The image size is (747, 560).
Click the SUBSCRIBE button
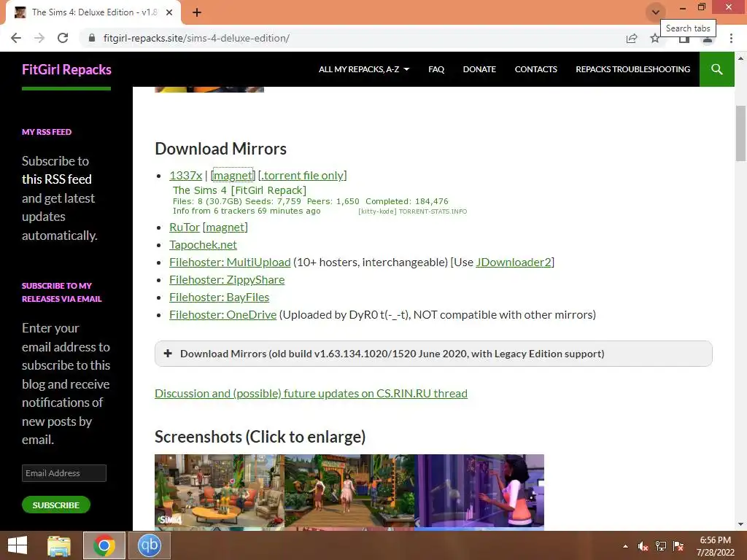click(x=55, y=505)
